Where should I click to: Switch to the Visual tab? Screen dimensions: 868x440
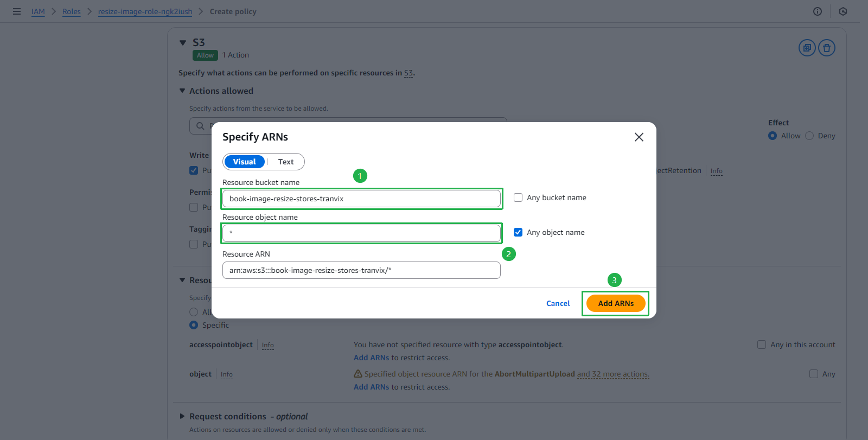point(244,162)
